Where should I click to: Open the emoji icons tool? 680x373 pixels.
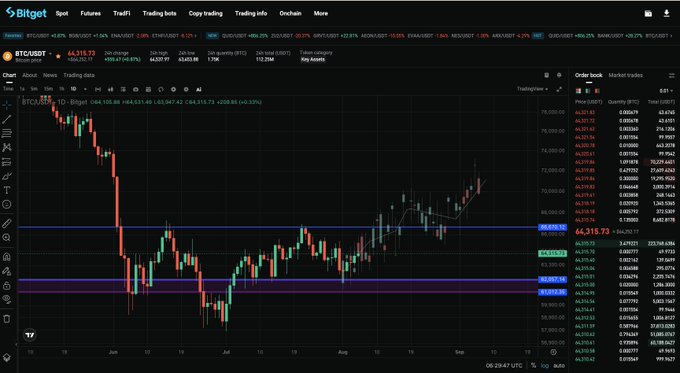click(7, 204)
